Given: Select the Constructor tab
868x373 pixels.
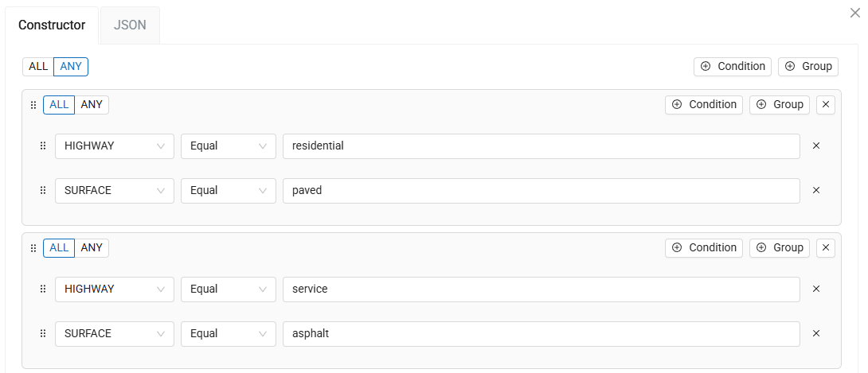Looking at the screenshot, I should (x=52, y=25).
